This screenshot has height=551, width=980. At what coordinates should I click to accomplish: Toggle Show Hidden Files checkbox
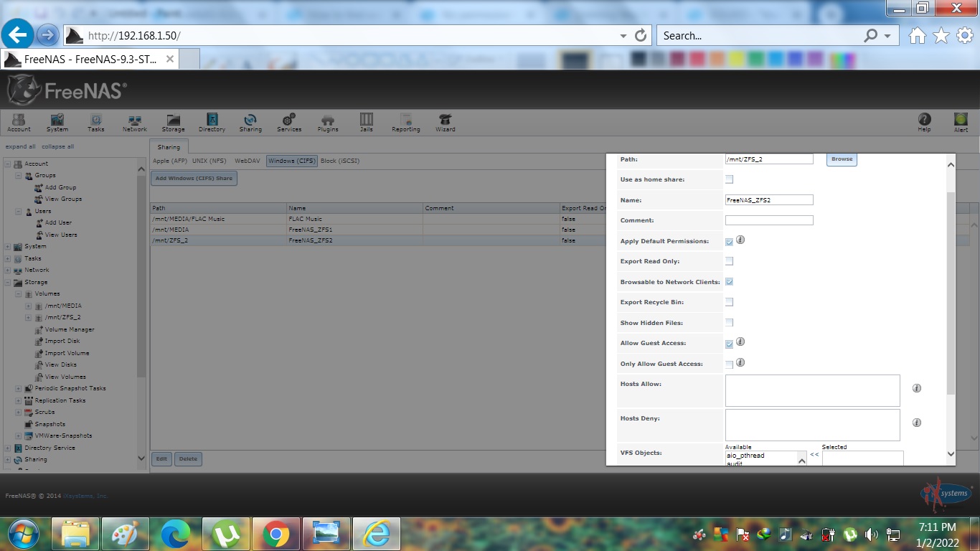click(729, 322)
